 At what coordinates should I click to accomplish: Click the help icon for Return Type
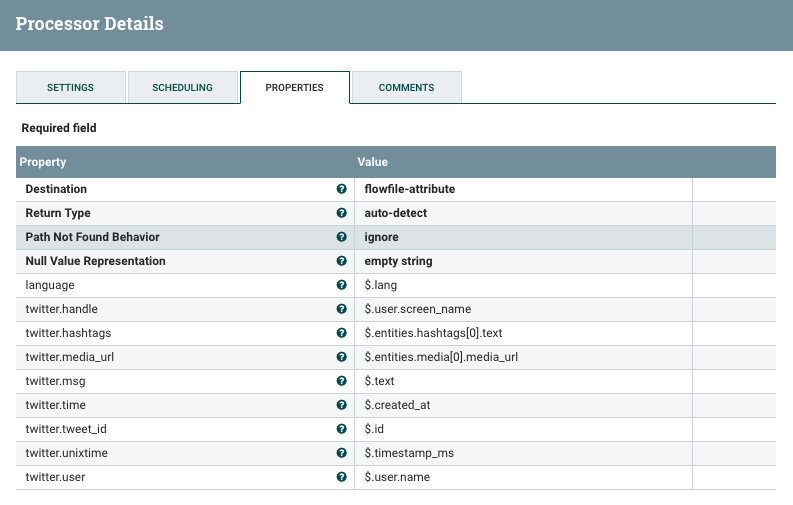click(x=342, y=213)
